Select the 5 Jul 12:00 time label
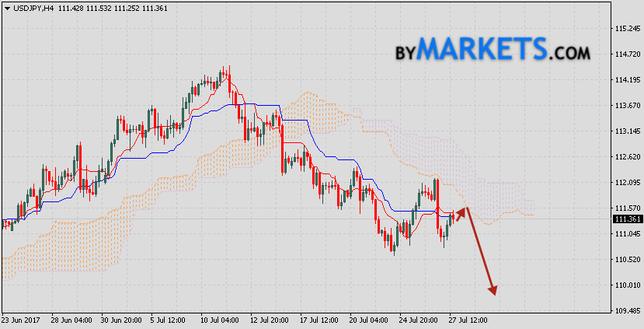This screenshot has height=329, width=644. coord(169,320)
